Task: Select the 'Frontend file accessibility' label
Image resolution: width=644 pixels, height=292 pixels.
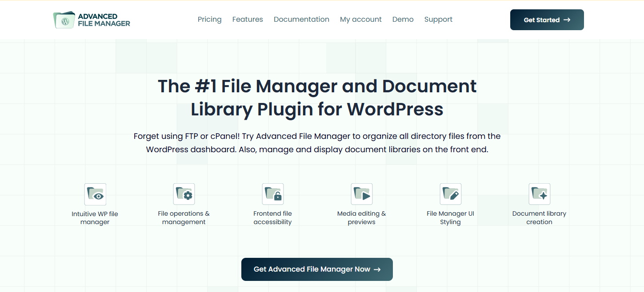Action: click(273, 218)
